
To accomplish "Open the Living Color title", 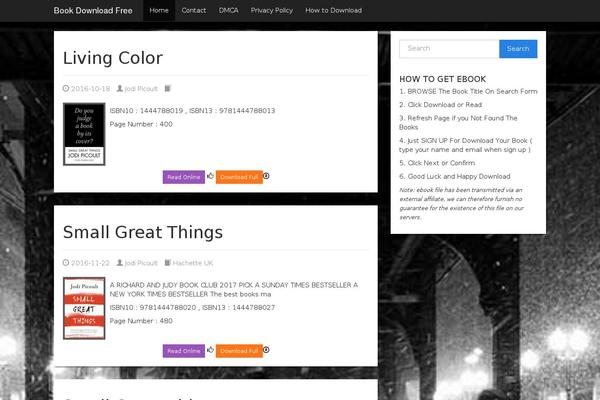I will pyautogui.click(x=113, y=58).
